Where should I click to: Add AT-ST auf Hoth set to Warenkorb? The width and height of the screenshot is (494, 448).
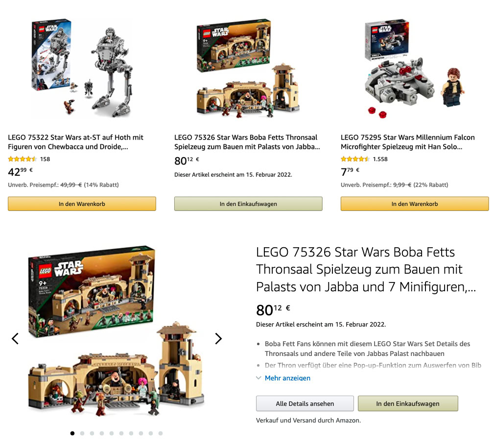tap(82, 204)
